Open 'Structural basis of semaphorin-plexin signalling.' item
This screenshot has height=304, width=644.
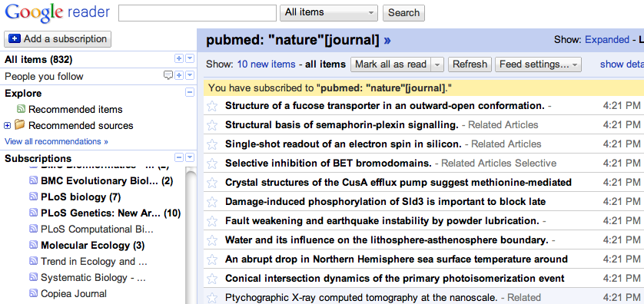[x=342, y=125]
